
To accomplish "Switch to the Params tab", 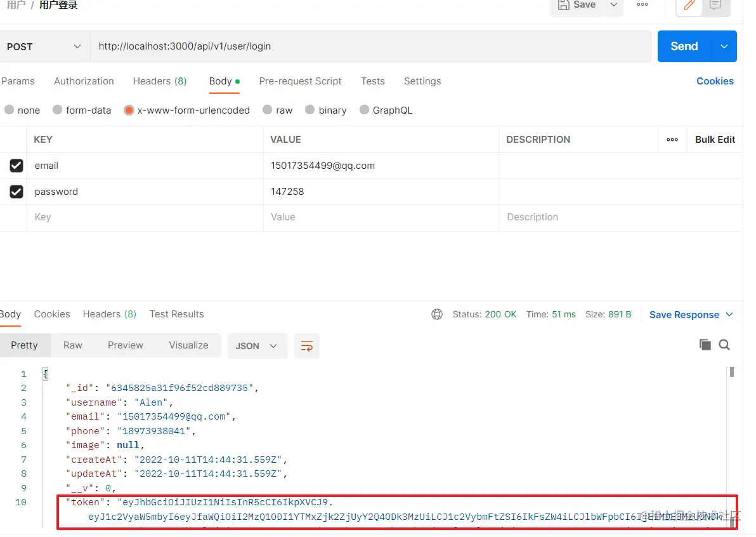I will (18, 81).
